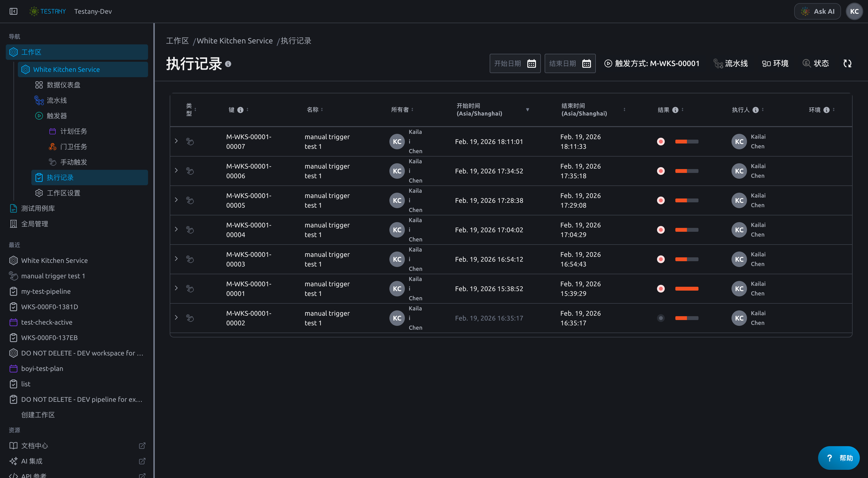868x478 pixels.
Task: Open AI 集成 resource link
Action: coord(77,461)
